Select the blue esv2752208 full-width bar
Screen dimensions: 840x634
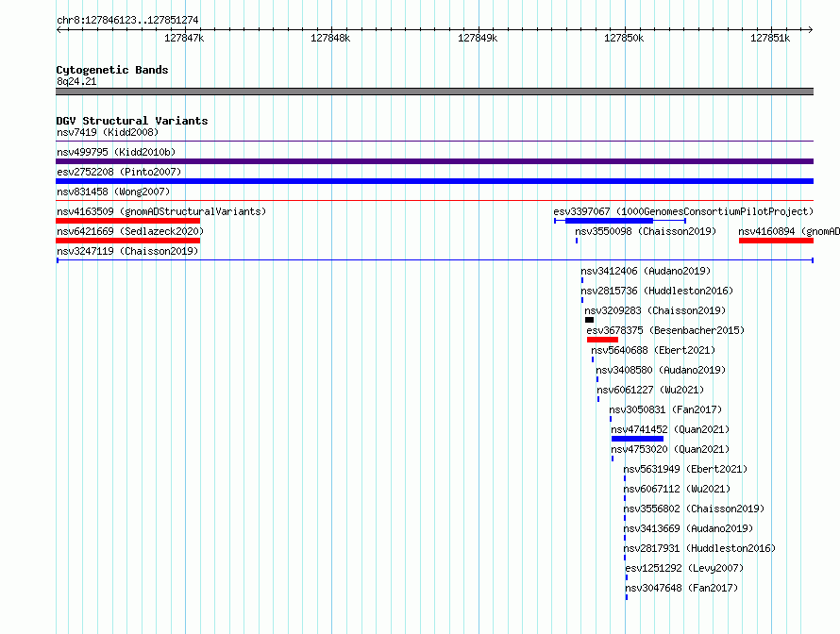point(434,181)
